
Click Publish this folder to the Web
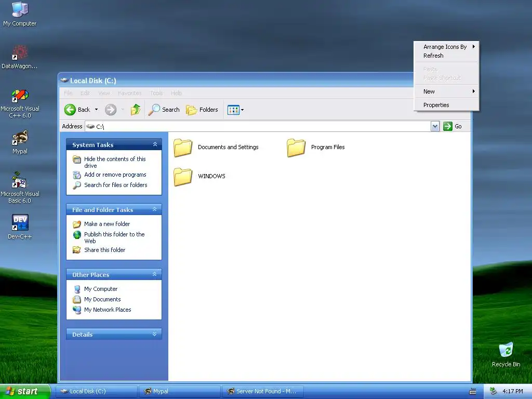pyautogui.click(x=114, y=237)
